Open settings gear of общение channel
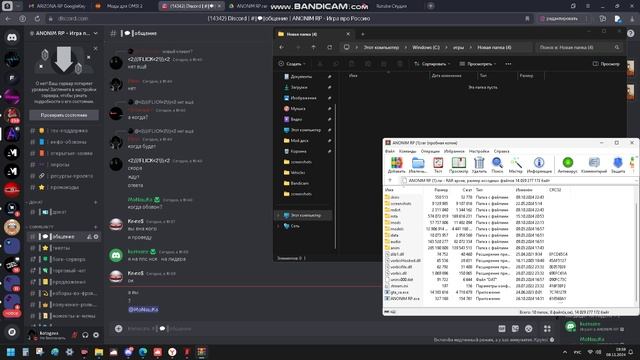The width and height of the screenshot is (640, 360). [96, 237]
